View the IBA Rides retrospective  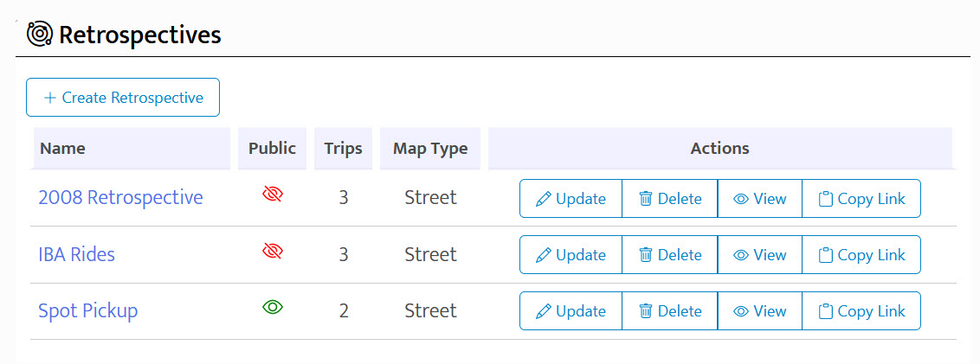[759, 255]
